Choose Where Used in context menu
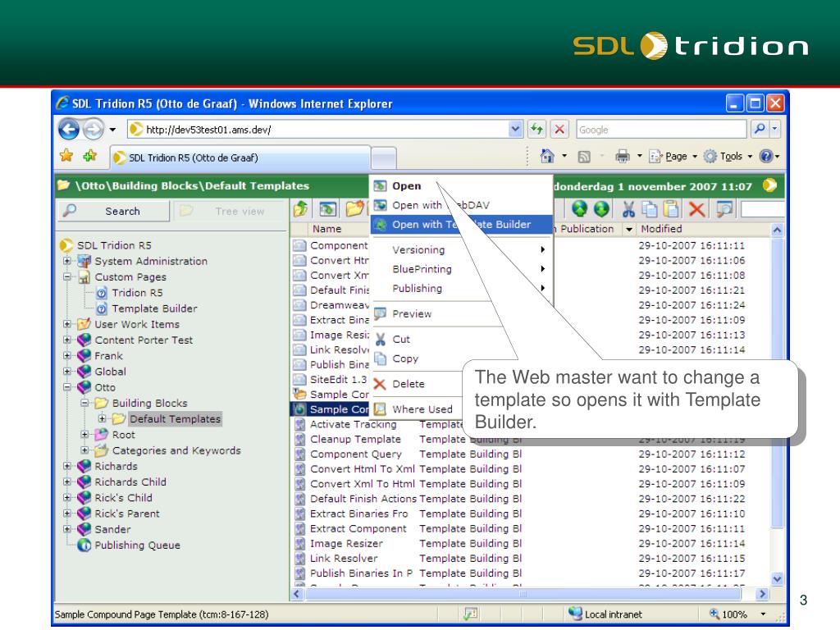Viewport: 840px width, 630px height. (422, 409)
